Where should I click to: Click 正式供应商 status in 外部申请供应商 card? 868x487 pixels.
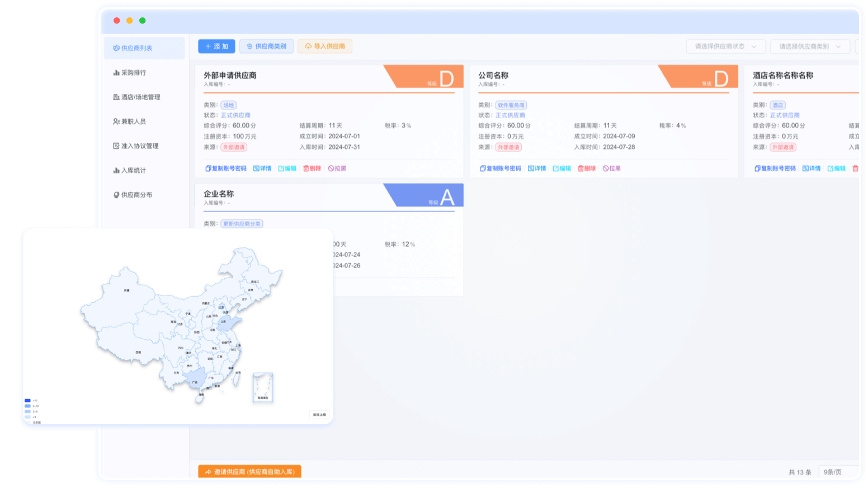(235, 115)
